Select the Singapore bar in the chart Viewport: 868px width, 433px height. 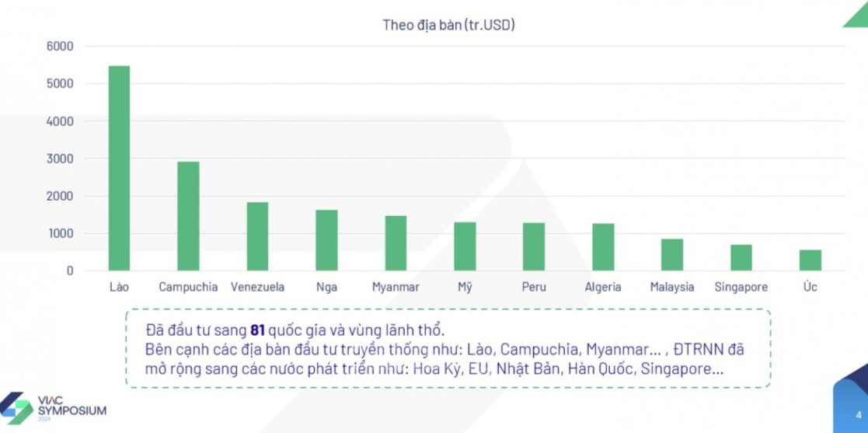tap(741, 257)
